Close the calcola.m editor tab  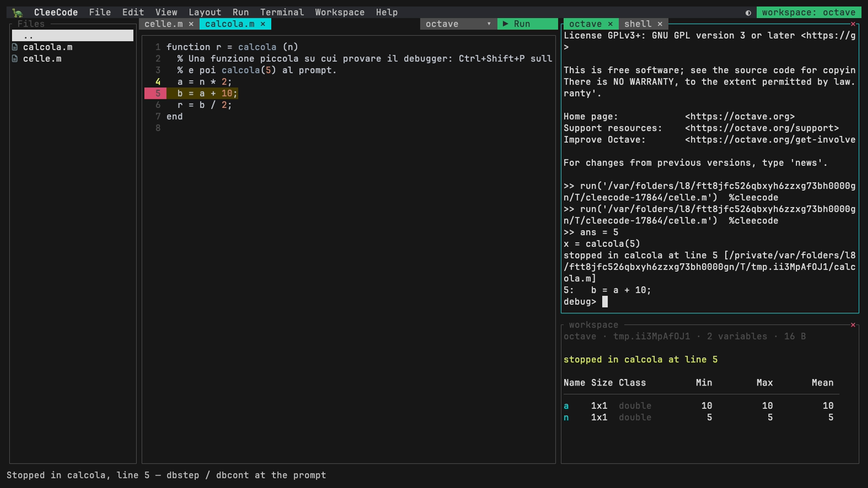[263, 24]
